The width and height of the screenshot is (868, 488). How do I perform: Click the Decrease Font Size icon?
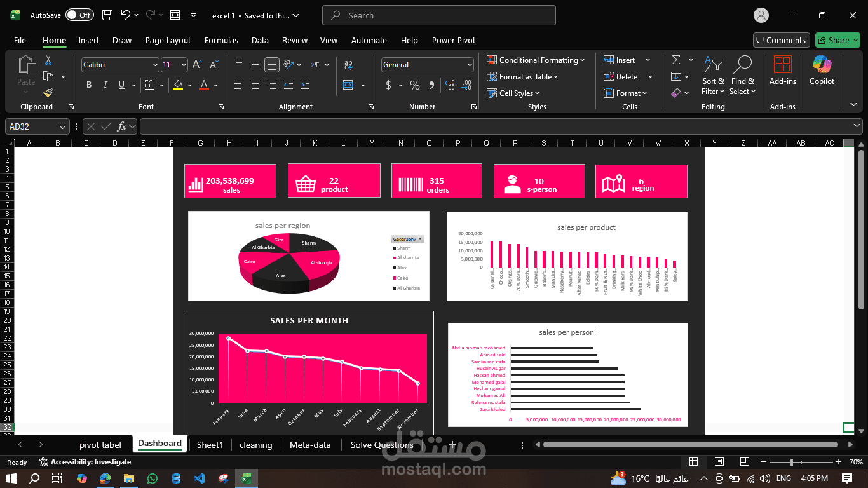click(x=214, y=65)
